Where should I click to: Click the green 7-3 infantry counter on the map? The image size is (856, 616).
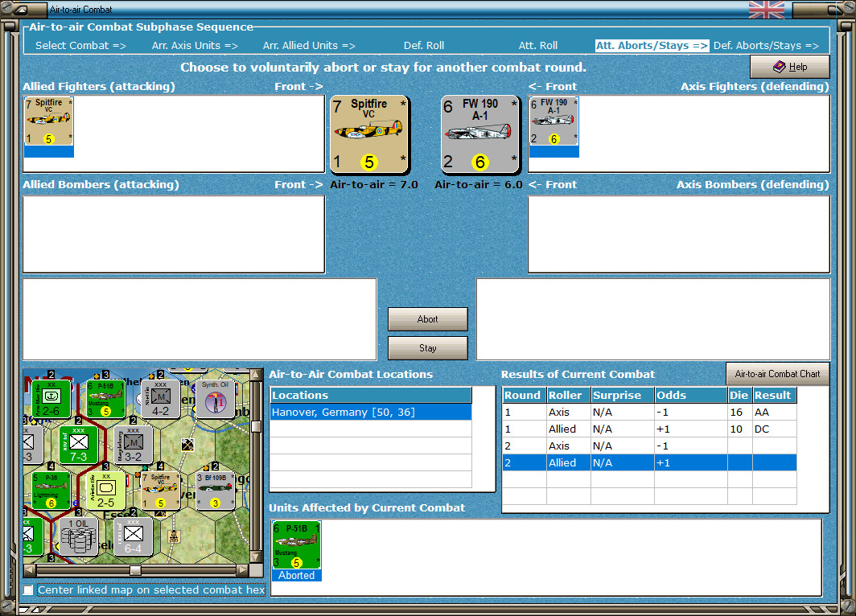[78, 445]
